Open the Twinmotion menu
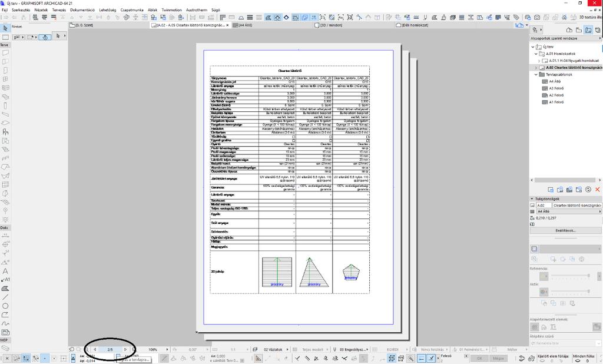 pos(171,10)
